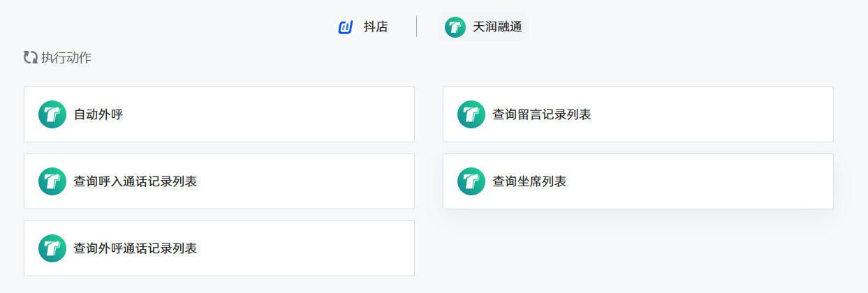The image size is (868, 293).
Task: Click the icon on the 自动外呼 card
Action: pyautogui.click(x=52, y=114)
